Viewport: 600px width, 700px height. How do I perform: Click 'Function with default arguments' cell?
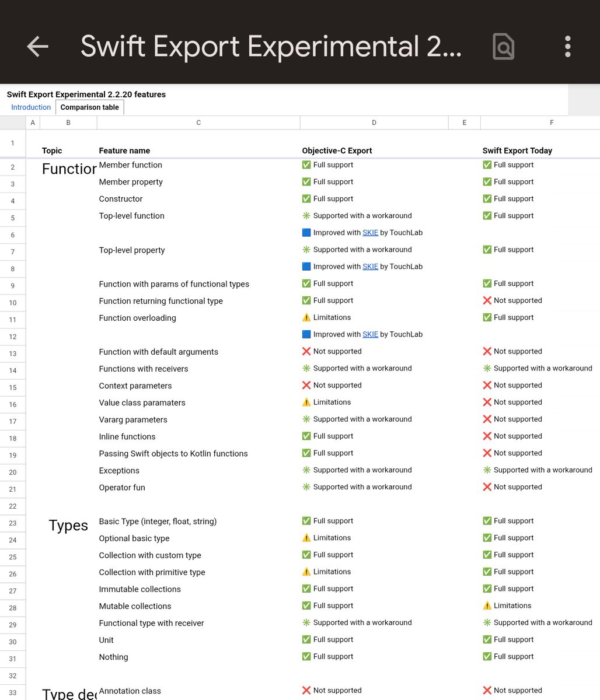(159, 352)
